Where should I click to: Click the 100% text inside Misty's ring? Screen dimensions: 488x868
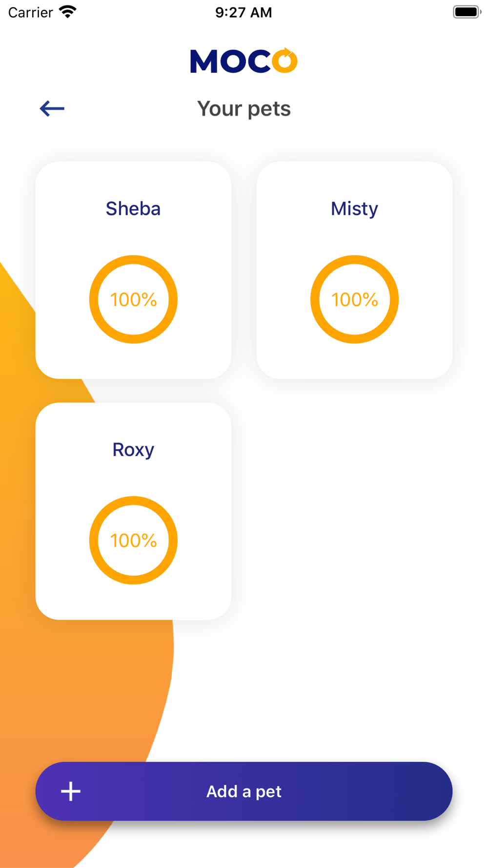(355, 300)
